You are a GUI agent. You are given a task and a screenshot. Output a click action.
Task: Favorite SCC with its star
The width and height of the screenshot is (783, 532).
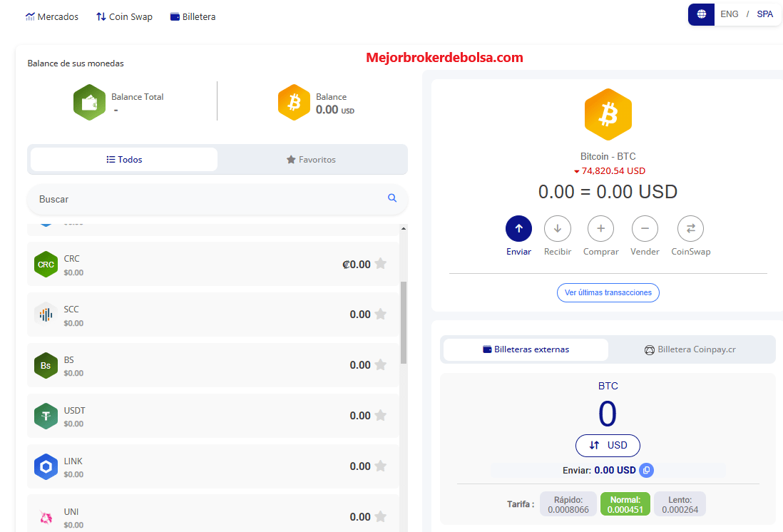(x=381, y=314)
